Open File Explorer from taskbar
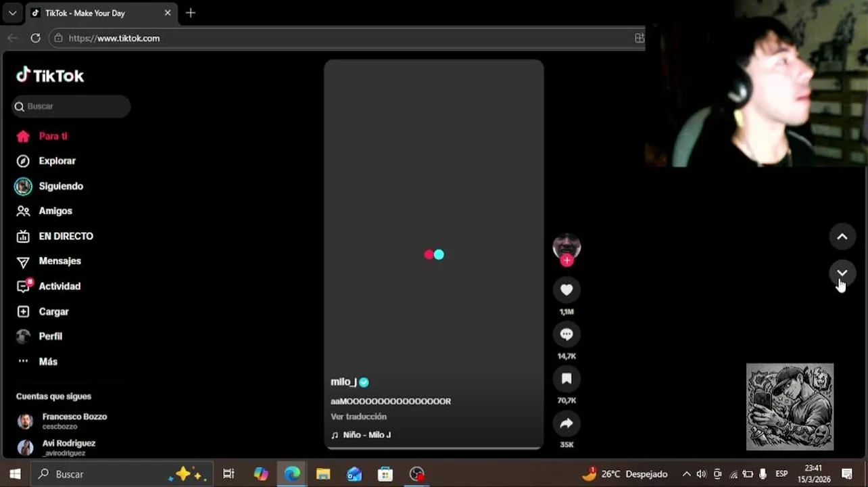 tap(323, 474)
